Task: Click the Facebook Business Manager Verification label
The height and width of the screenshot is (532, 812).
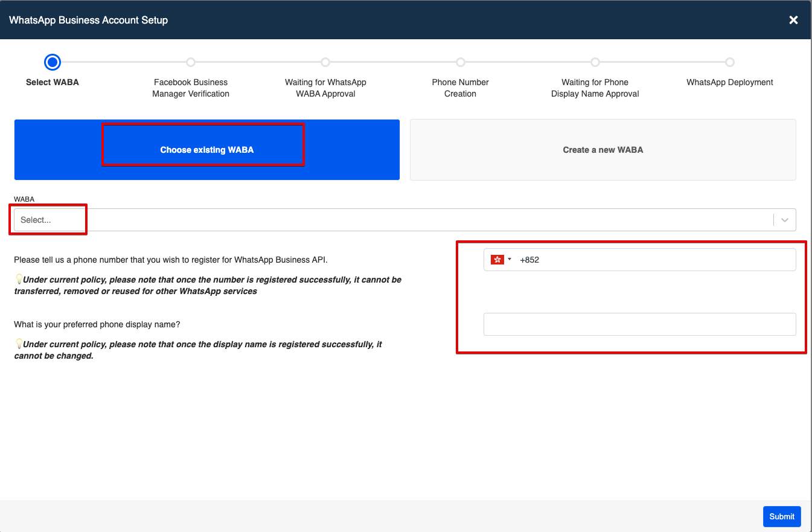Action: 191,88
